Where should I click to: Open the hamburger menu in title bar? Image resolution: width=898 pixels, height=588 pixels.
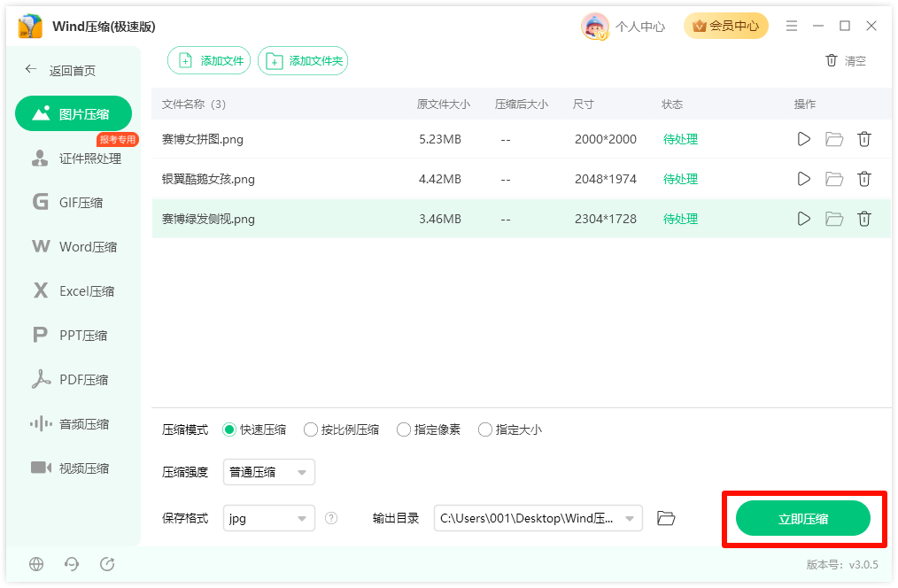click(792, 26)
